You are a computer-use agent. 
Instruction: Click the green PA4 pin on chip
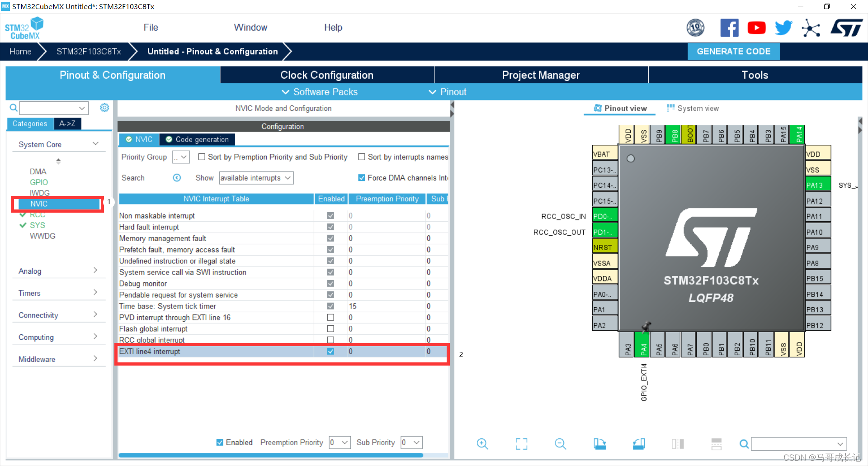click(642, 344)
